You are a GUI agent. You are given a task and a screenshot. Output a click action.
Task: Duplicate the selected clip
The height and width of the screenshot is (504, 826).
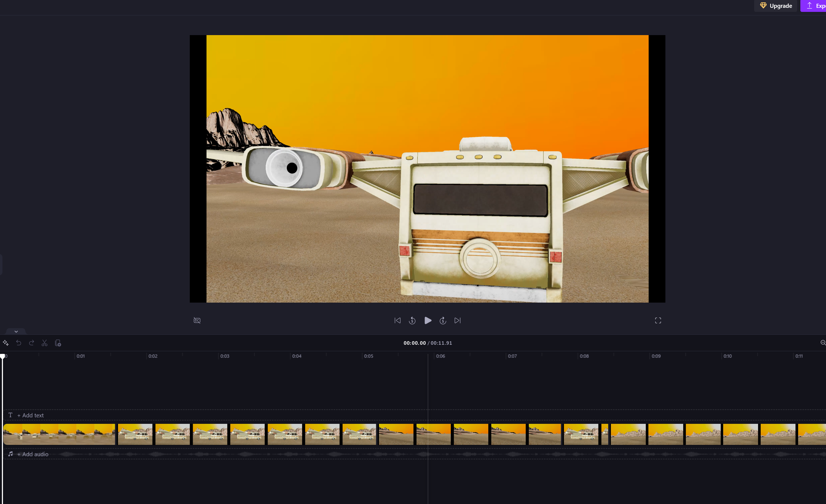tap(58, 343)
